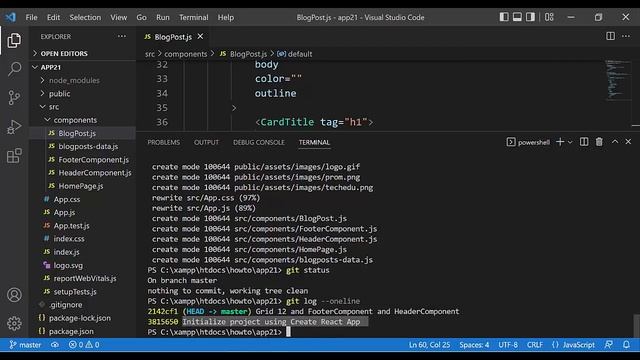The width and height of the screenshot is (640, 360).
Task: Expand the Open Editors section
Action: (83, 53)
